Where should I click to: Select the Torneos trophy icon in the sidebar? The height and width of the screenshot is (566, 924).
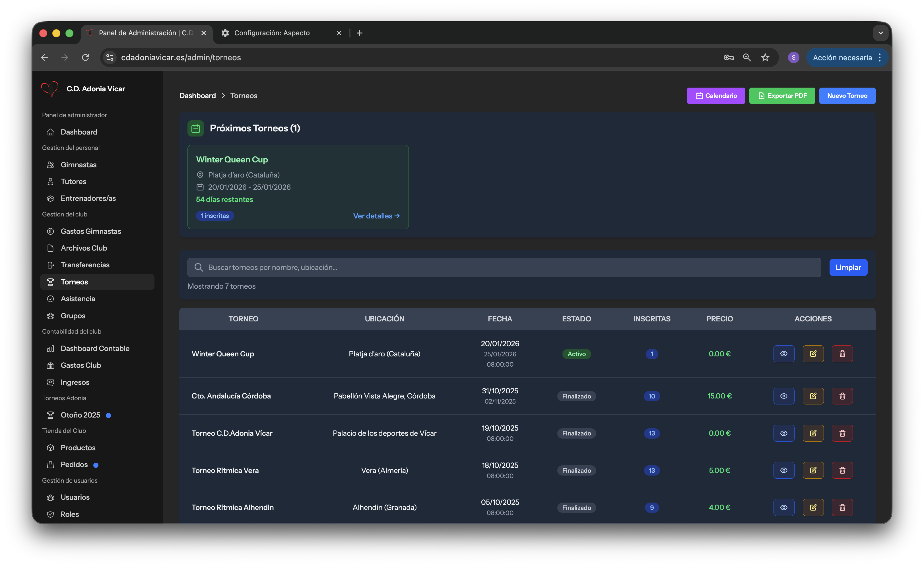point(51,282)
